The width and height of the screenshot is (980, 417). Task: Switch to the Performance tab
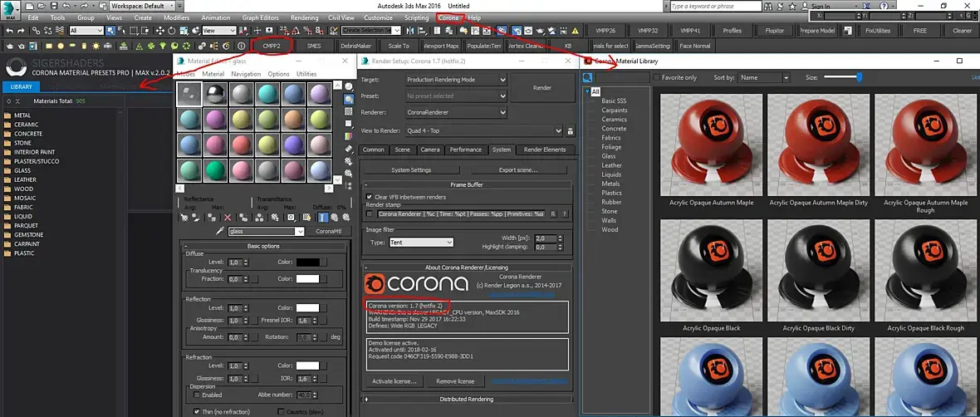click(x=465, y=150)
